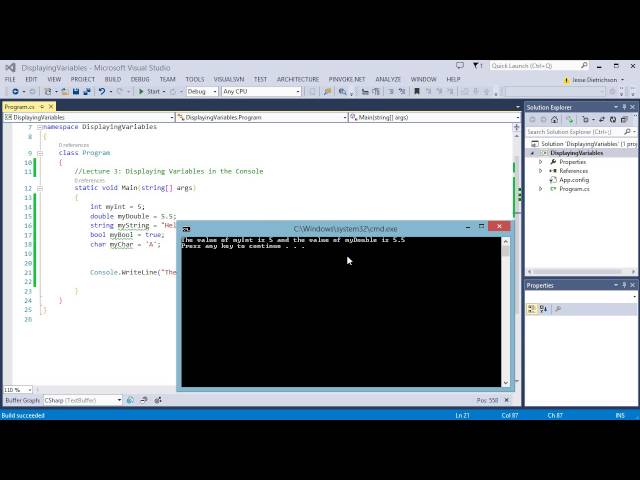
Task: Click the Undo arrow icon
Action: click(x=102, y=91)
